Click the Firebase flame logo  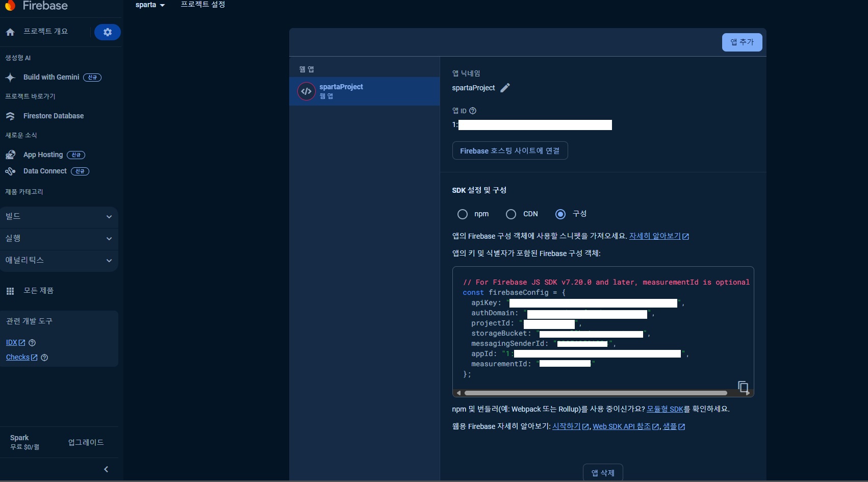point(10,5)
